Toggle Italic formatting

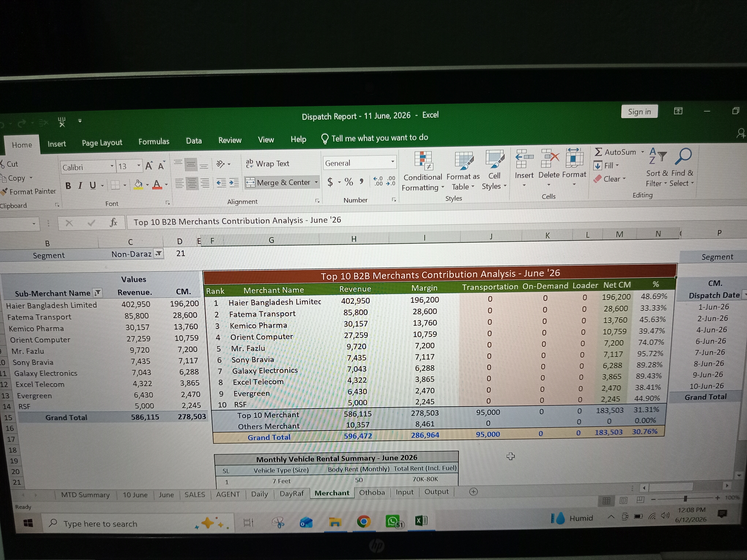click(x=80, y=186)
